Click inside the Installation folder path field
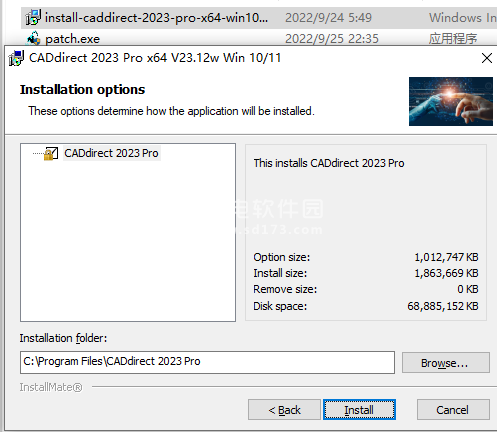This screenshot has width=497, height=432. click(x=207, y=362)
